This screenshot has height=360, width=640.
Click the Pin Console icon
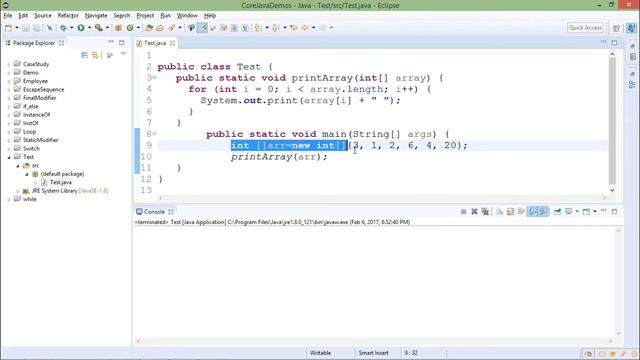[557, 211]
